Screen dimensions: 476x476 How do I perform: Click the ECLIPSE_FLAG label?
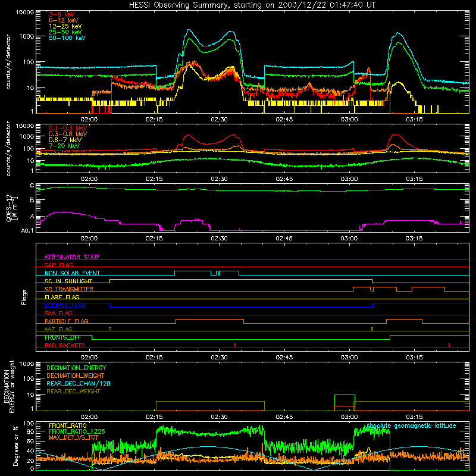coord(65,305)
